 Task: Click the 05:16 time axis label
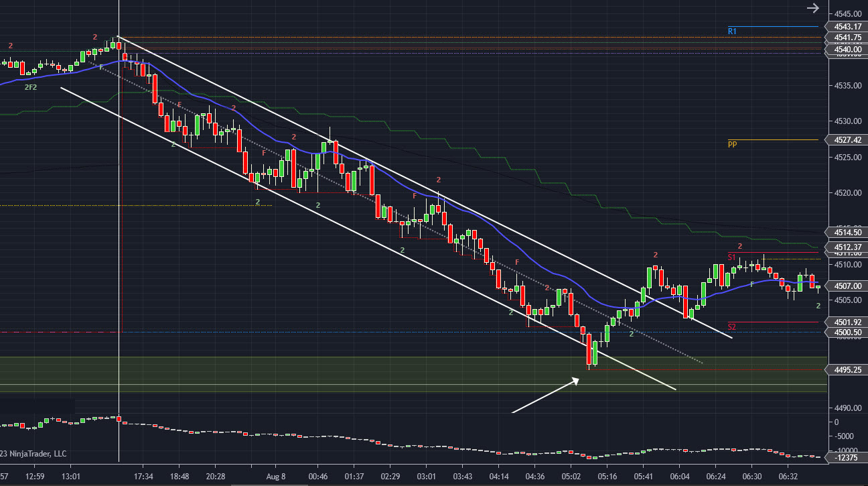click(607, 477)
